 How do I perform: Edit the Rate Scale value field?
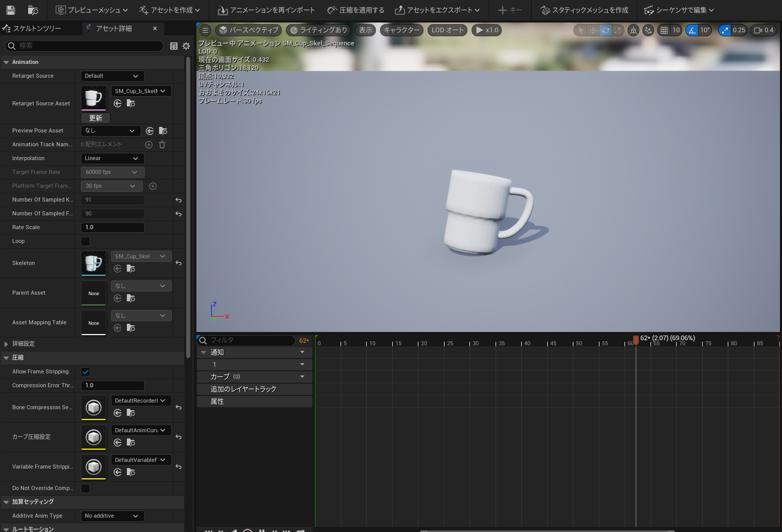coord(112,227)
